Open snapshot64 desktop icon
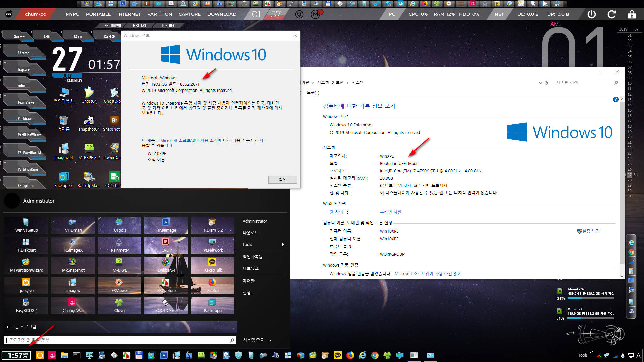 89,123
